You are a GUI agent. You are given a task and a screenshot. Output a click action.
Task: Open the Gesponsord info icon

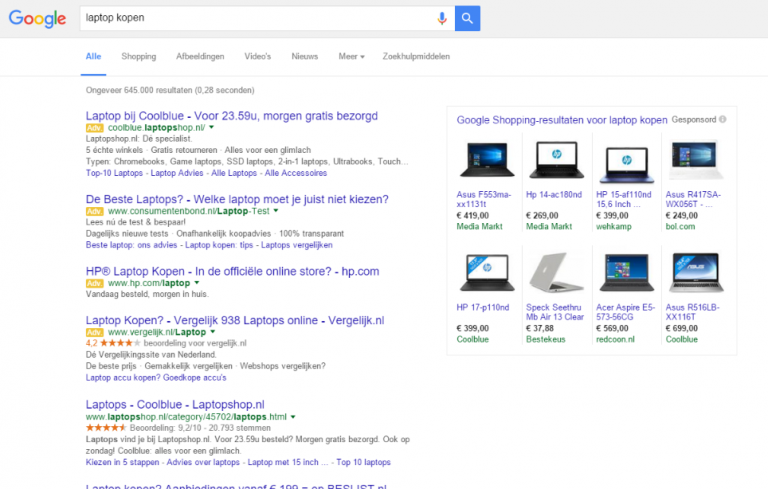coord(722,120)
